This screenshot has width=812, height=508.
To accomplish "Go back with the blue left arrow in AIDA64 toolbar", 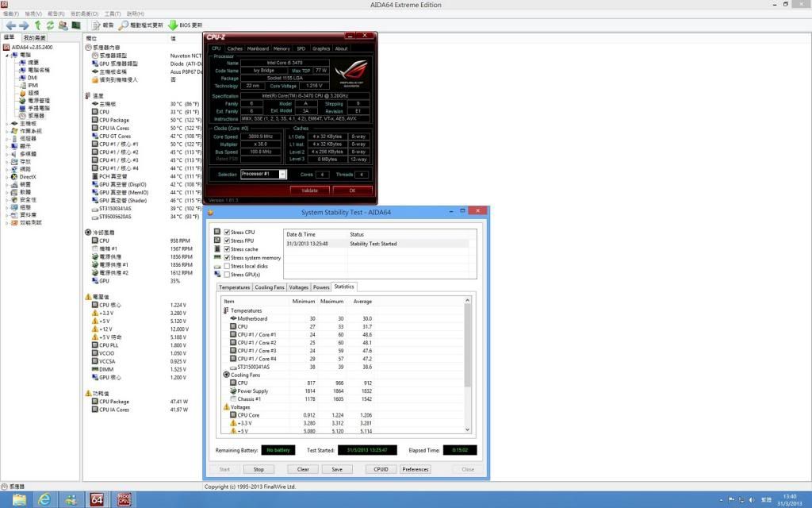I will [x=11, y=25].
